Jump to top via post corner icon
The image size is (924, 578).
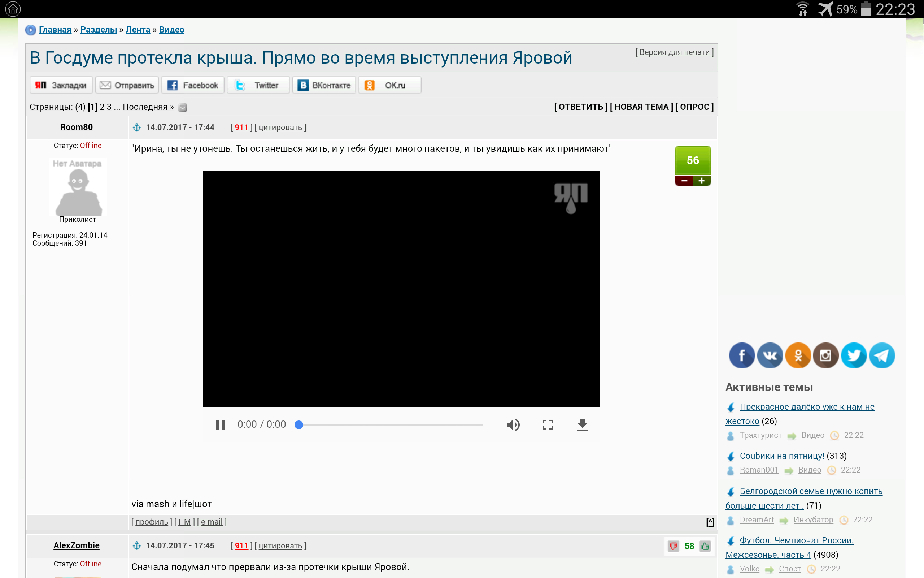pos(710,522)
